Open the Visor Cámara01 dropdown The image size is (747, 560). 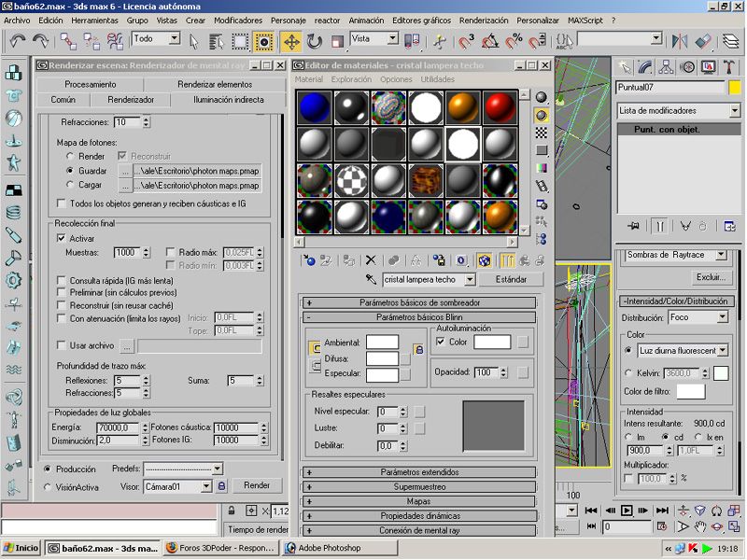206,486
